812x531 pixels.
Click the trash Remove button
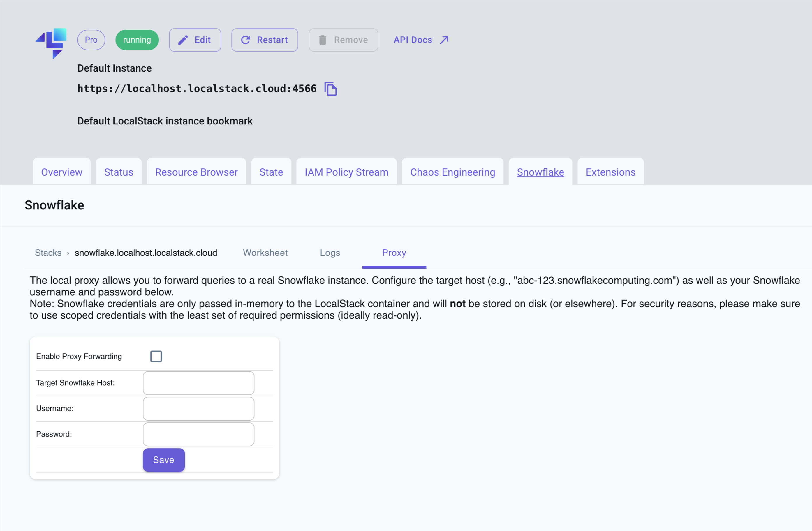(x=343, y=40)
